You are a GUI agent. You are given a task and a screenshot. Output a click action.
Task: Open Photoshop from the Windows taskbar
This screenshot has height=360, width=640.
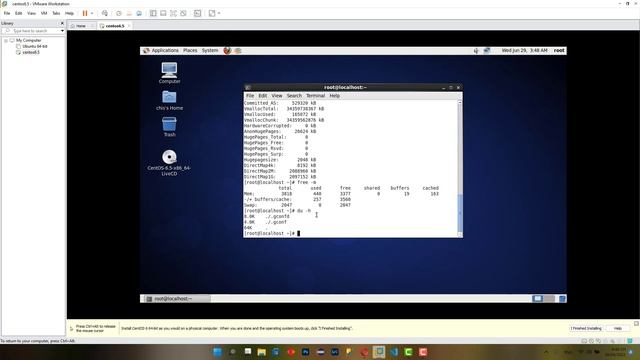click(x=305, y=352)
